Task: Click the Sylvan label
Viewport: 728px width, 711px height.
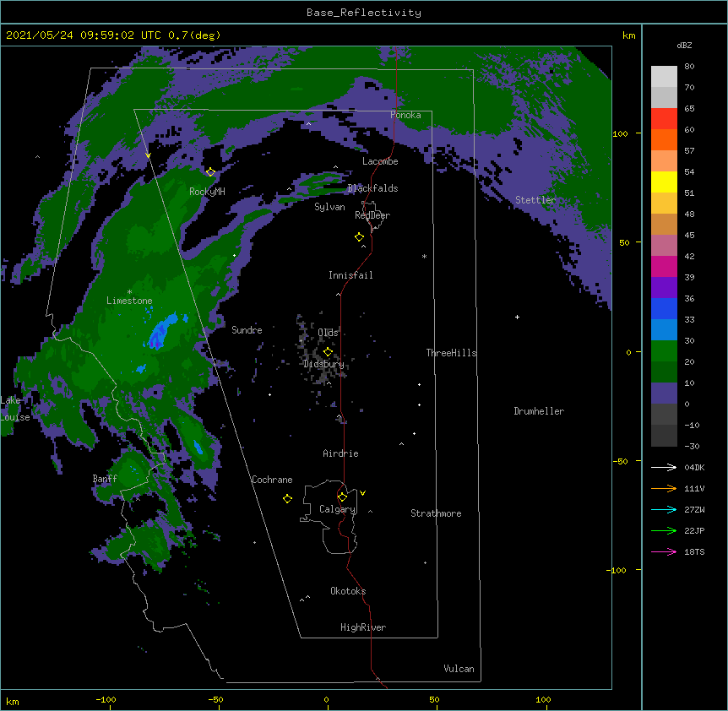Action: point(329,207)
